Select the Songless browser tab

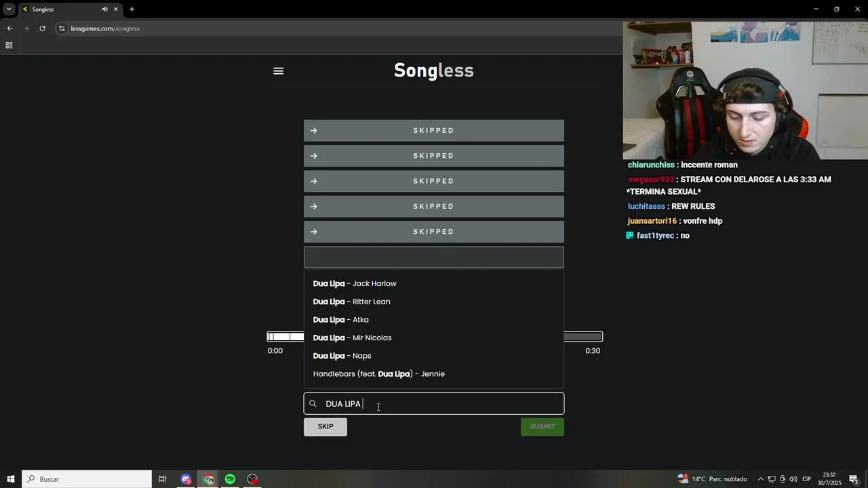pos(70,9)
